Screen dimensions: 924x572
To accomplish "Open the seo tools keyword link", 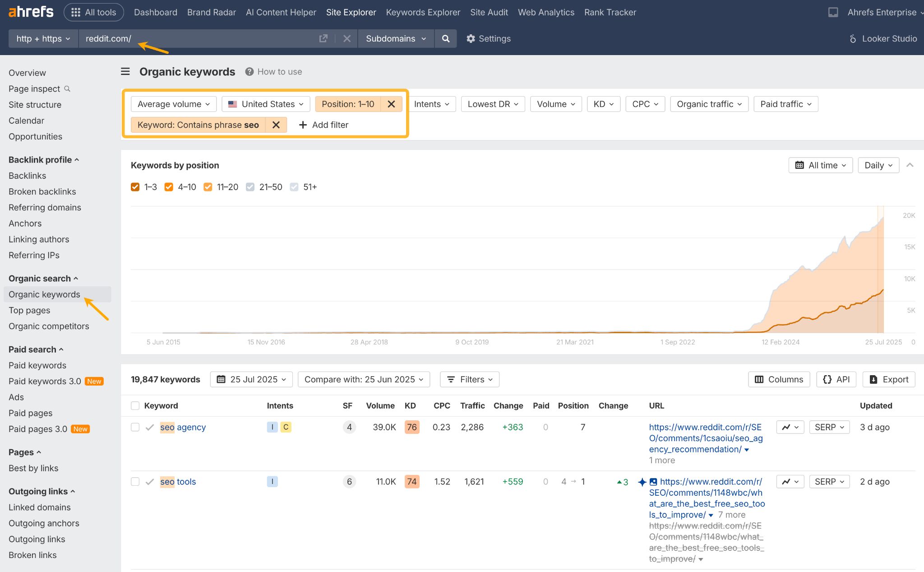I will click(178, 482).
